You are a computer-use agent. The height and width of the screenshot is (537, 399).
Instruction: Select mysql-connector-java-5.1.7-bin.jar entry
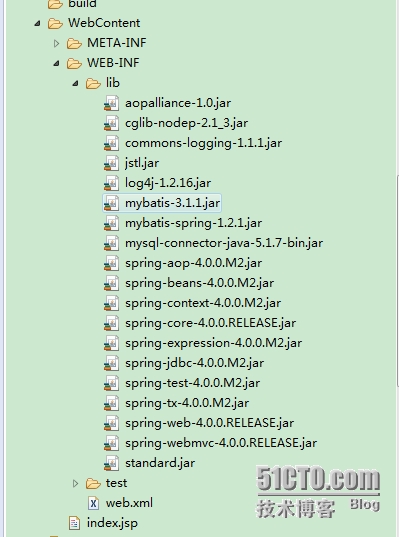point(224,243)
